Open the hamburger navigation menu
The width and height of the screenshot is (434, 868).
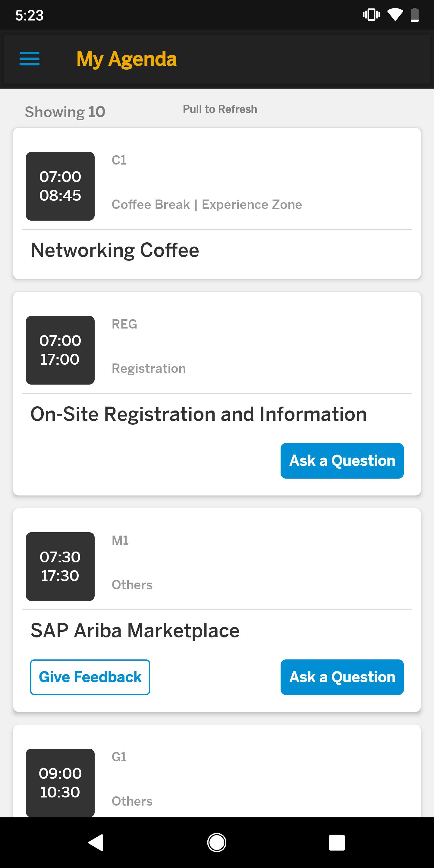(30, 59)
